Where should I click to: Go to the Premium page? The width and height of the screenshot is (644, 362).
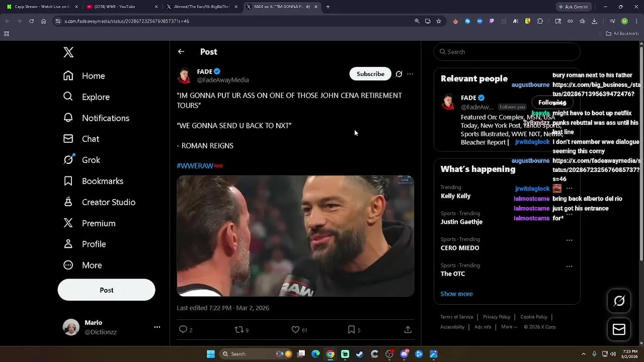pos(89,223)
